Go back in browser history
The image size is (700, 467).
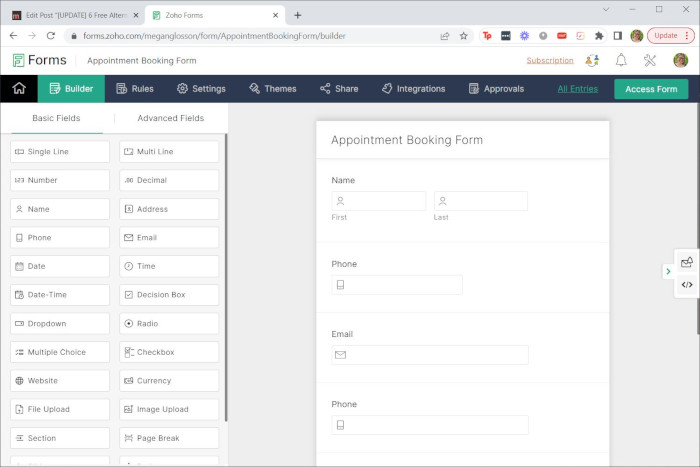[13, 36]
